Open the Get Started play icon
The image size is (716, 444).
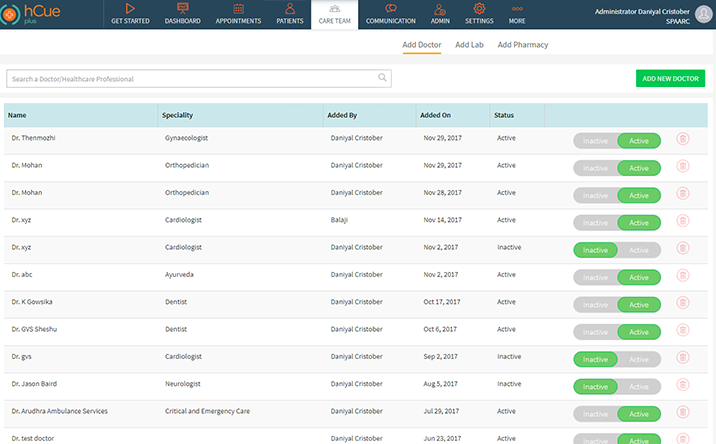(x=130, y=8)
